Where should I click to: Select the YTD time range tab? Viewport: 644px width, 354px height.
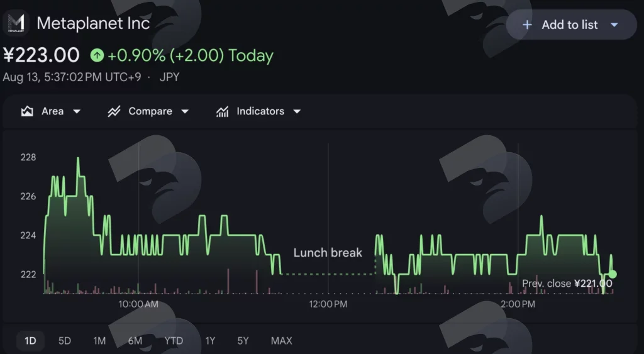(x=174, y=341)
